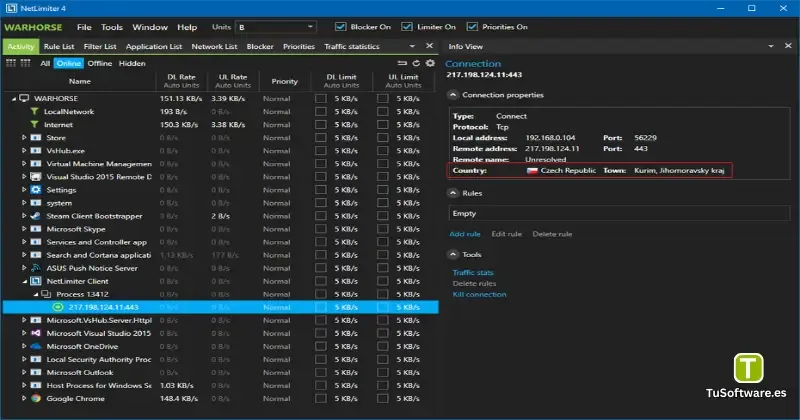Viewport: 800px width, 420px height.
Task: Switch to the Blocker tab
Action: tap(260, 46)
